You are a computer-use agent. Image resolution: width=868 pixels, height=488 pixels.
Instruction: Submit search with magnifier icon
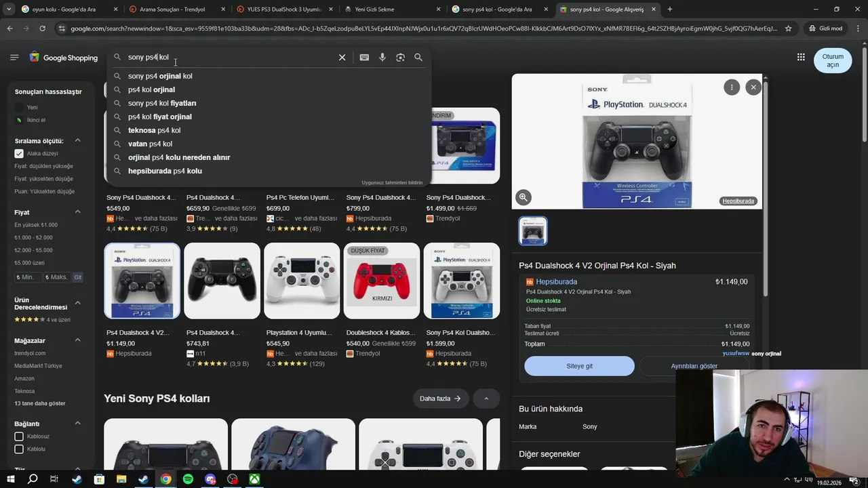(x=418, y=58)
